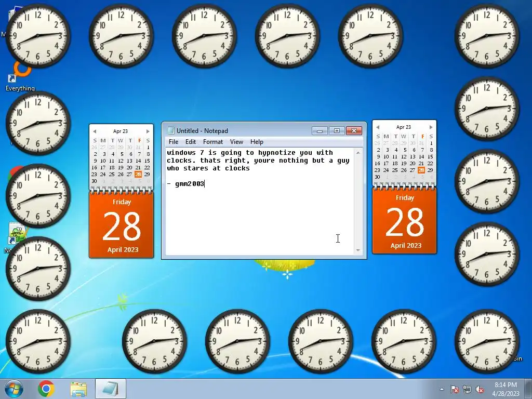Select date 15 in the left calendar grid
The width and height of the screenshot is (532, 399).
[x=147, y=161]
